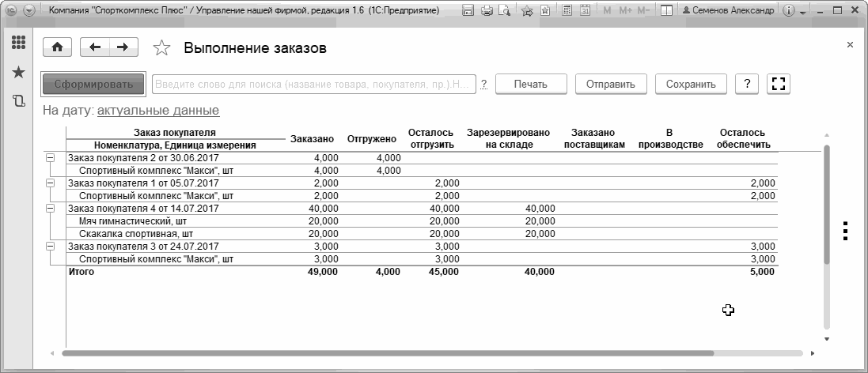Screen dimensions: 868x373
Task: Click the Итого total label
Action: [81, 272]
